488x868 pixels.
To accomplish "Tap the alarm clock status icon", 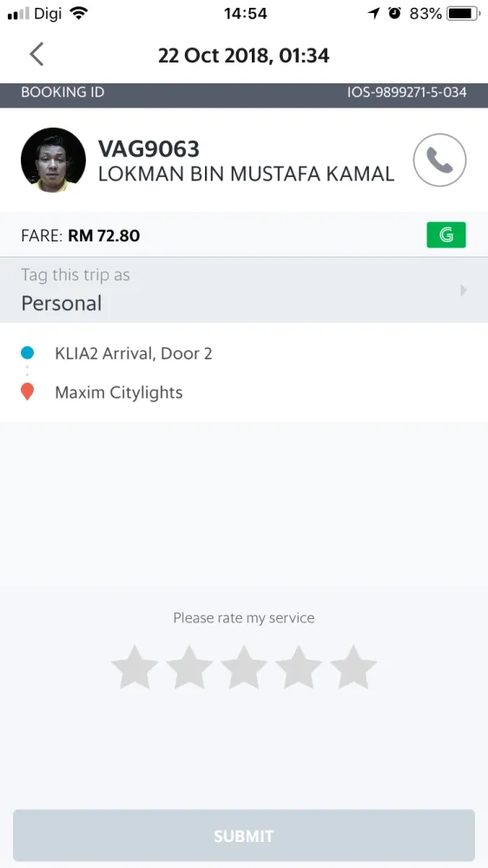I will [x=394, y=13].
